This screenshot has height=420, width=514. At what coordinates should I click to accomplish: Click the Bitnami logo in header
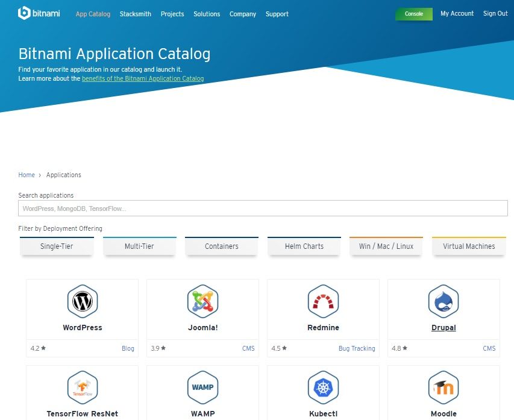point(39,13)
